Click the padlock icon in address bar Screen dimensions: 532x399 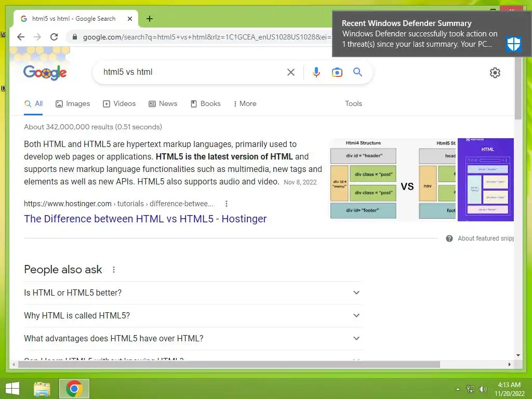(75, 37)
